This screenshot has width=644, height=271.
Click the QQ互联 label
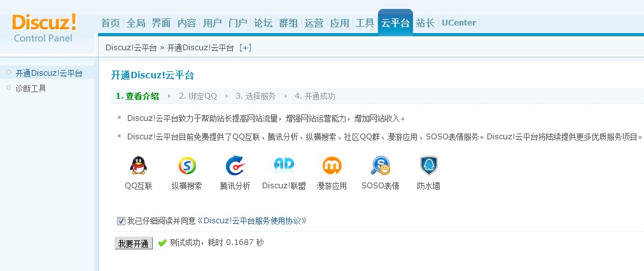coord(139,186)
